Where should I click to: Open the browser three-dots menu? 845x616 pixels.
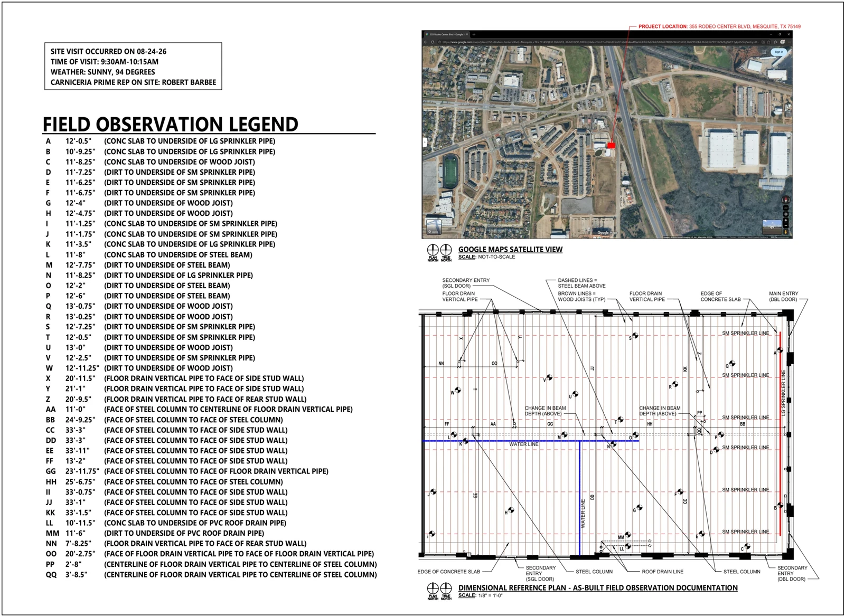tap(789, 42)
